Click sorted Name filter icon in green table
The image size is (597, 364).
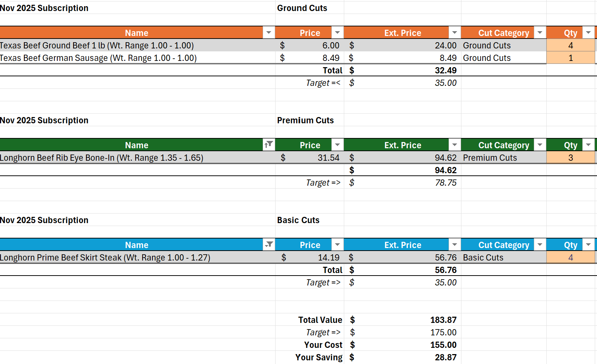pyautogui.click(x=269, y=145)
